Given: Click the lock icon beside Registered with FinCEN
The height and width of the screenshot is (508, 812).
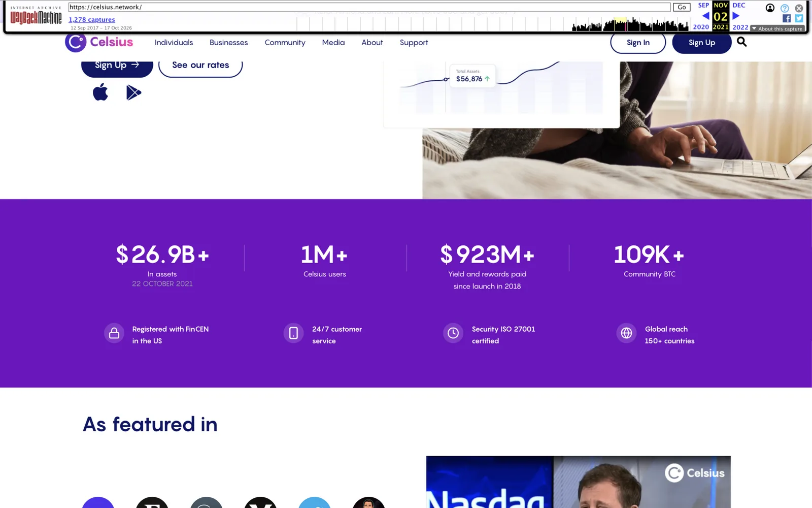Looking at the screenshot, I should click(114, 333).
